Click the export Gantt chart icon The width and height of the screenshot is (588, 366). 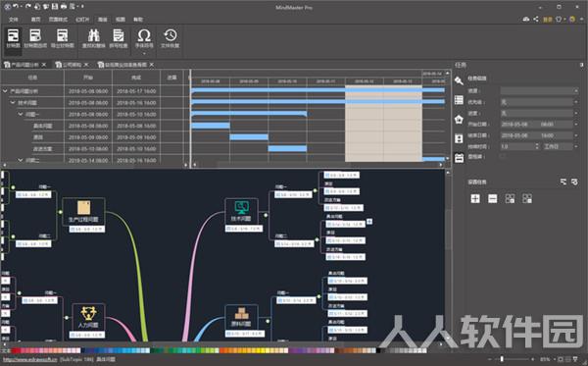point(63,38)
